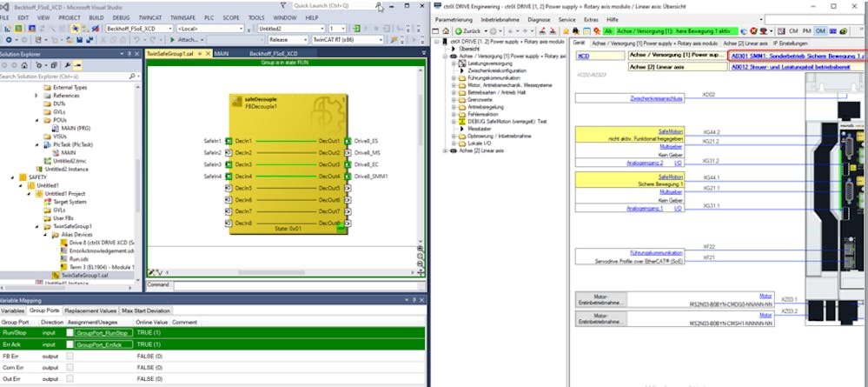Click the XCD link in the Gerät view
Image resolution: width=868 pixels, height=387 pixels.
583,56
